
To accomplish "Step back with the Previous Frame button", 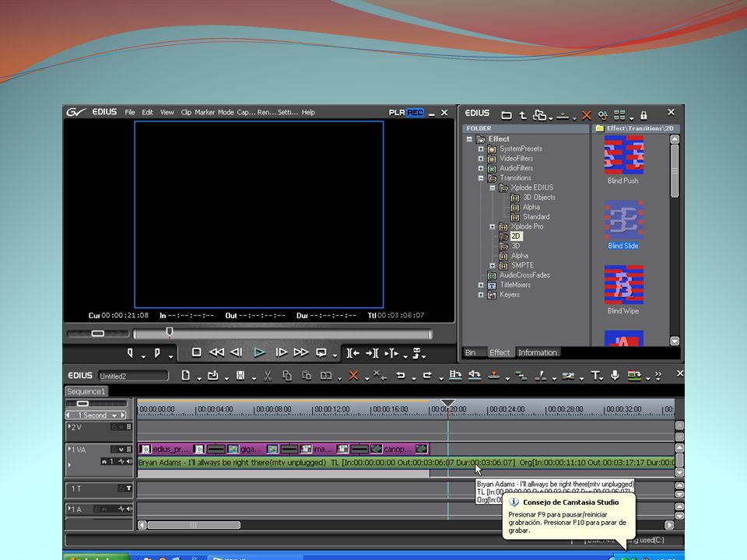I will click(237, 352).
